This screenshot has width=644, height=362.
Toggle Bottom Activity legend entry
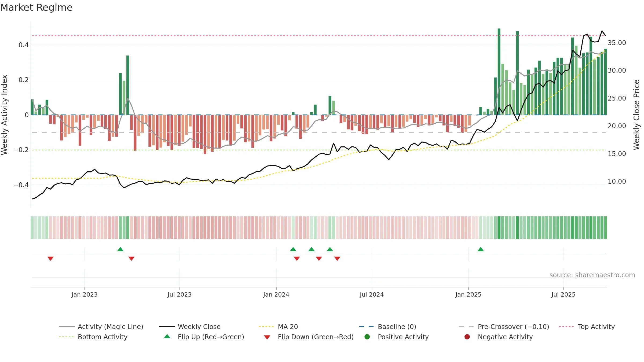[93, 337]
